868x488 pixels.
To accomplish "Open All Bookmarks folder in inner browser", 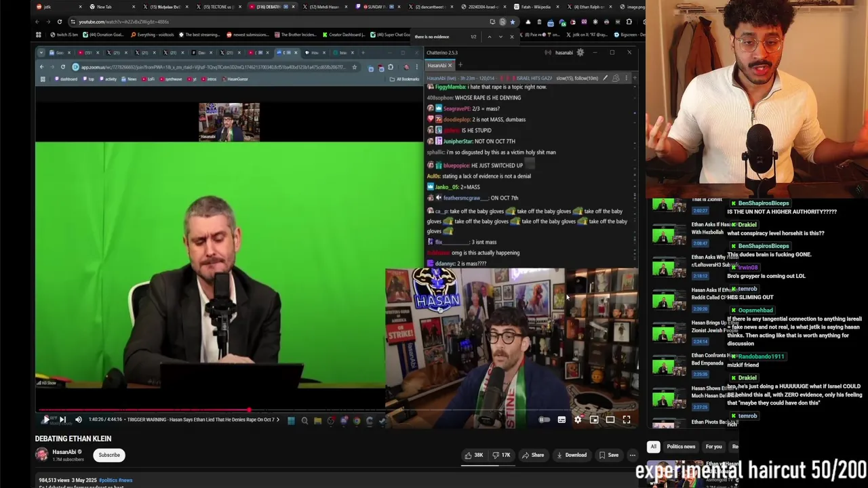I will pos(406,79).
